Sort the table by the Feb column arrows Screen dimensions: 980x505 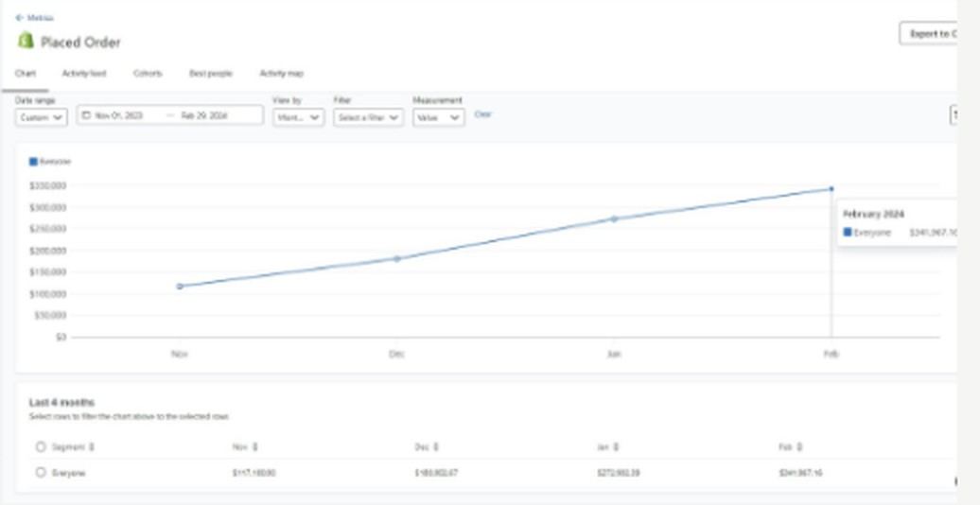pos(800,447)
